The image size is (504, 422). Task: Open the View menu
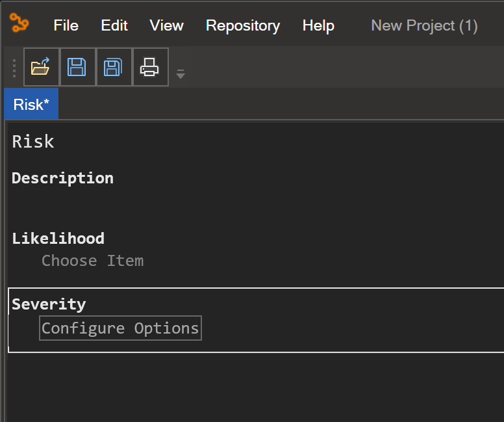[x=166, y=25]
